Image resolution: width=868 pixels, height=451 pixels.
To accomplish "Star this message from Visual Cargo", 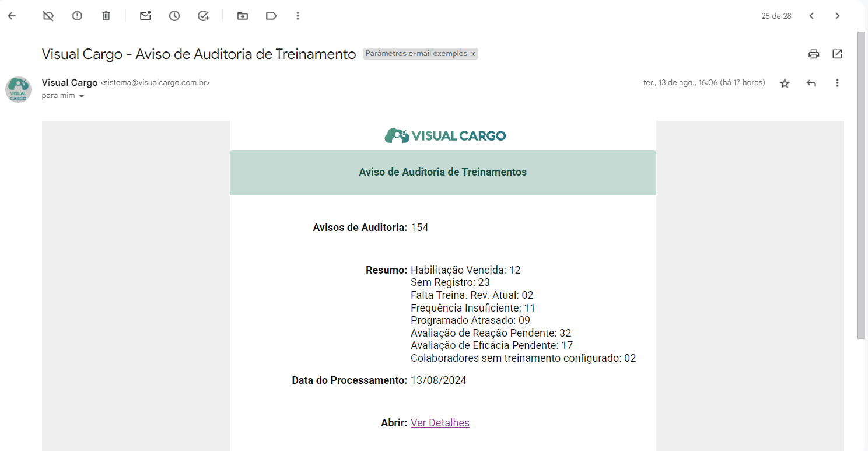I will pyautogui.click(x=785, y=83).
